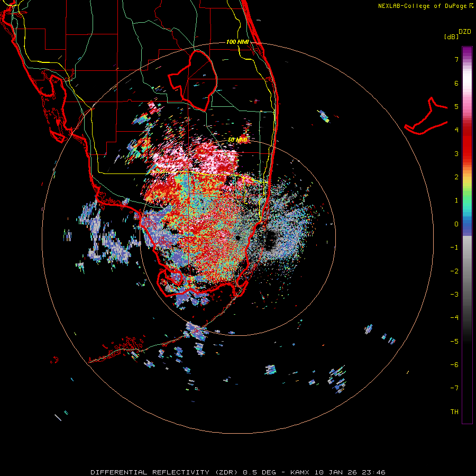
Task: Click the legend value 1 label
Action: [456, 200]
